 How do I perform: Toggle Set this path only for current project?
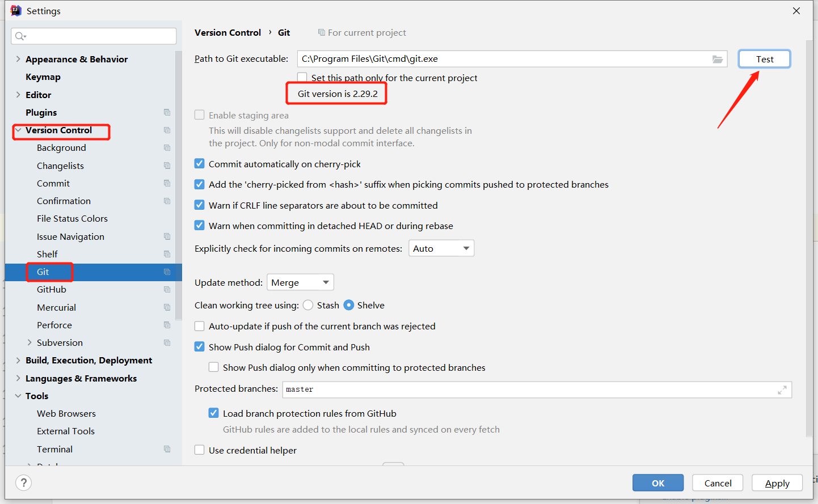pos(302,78)
